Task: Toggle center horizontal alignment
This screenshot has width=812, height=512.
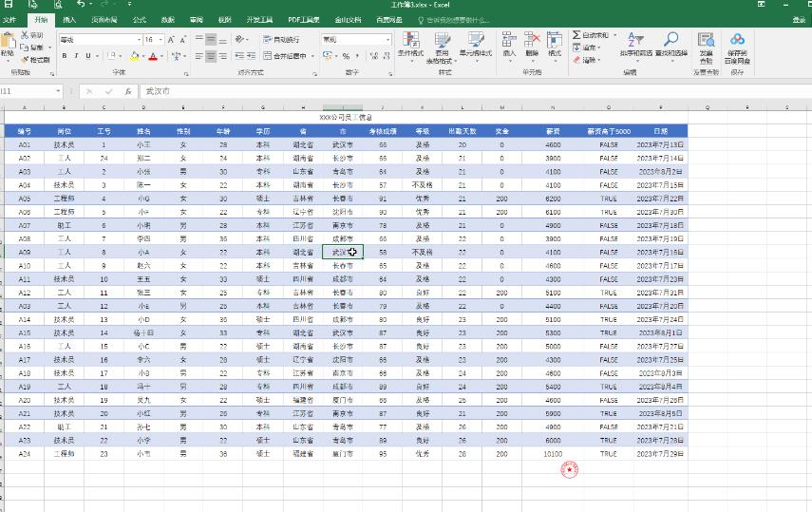Action: pyautogui.click(x=211, y=55)
